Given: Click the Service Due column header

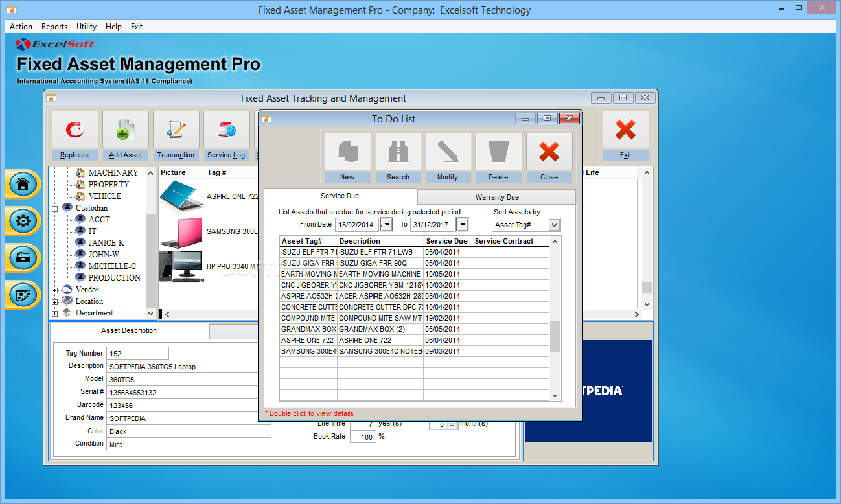Looking at the screenshot, I should (x=448, y=242).
